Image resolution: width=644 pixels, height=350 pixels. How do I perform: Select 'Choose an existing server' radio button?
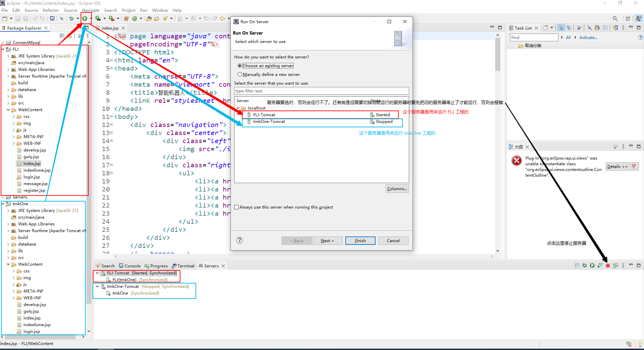click(240, 66)
